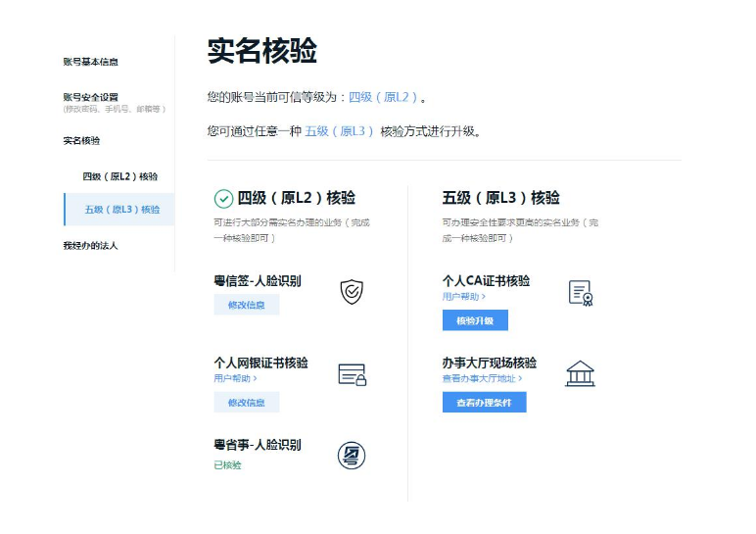Click the 实名核验 page title
Image resolution: width=756 pixels, height=534 pixels.
(x=261, y=50)
